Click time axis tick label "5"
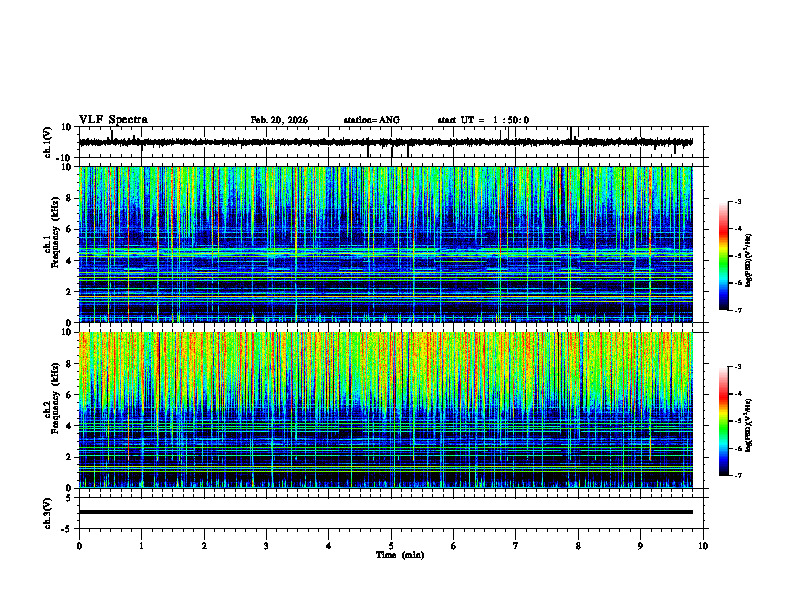Image resolution: width=792 pixels, height=612 pixels. pos(391,546)
